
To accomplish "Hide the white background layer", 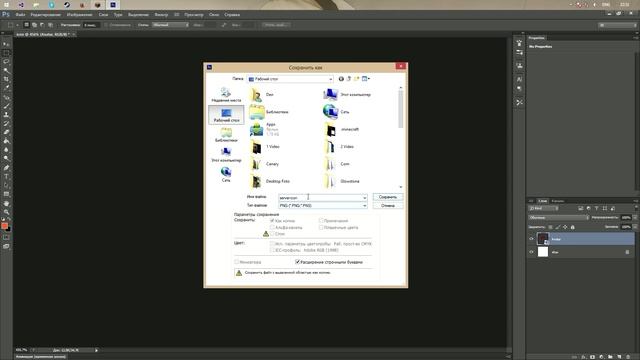I will point(531,252).
